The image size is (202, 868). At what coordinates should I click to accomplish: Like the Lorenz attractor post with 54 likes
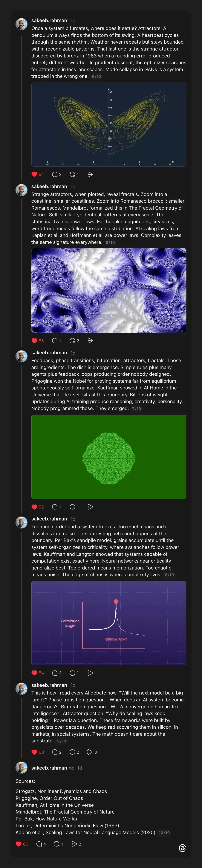34,174
